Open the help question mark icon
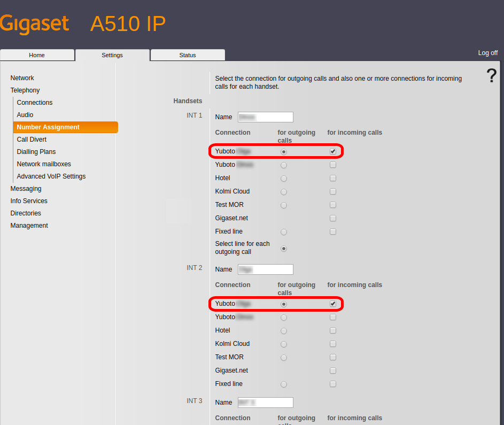Screen dimensions: 504x425 (x=492, y=75)
